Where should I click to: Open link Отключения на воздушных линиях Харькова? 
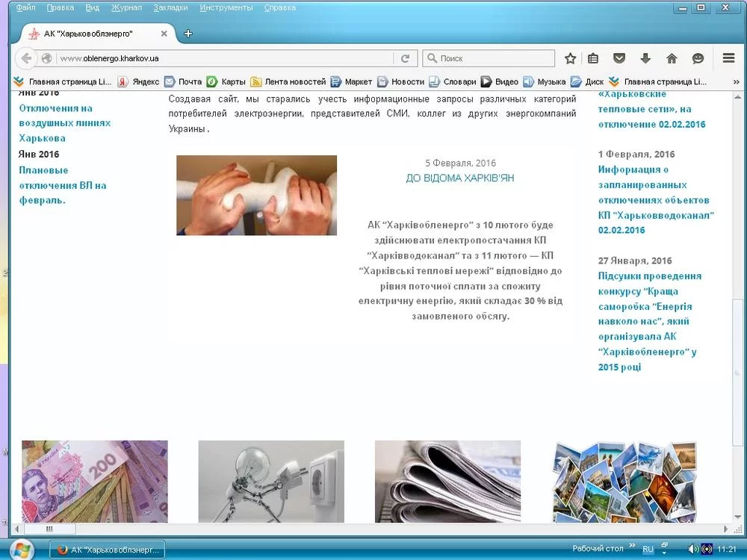[65, 123]
